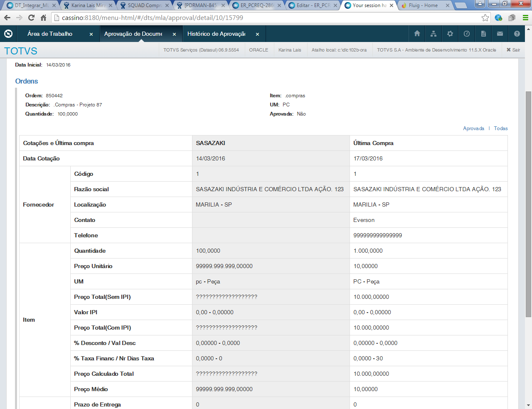Image resolution: width=532 pixels, height=409 pixels.
Task: Reload the page with the refresh icon
Action: [31, 17]
